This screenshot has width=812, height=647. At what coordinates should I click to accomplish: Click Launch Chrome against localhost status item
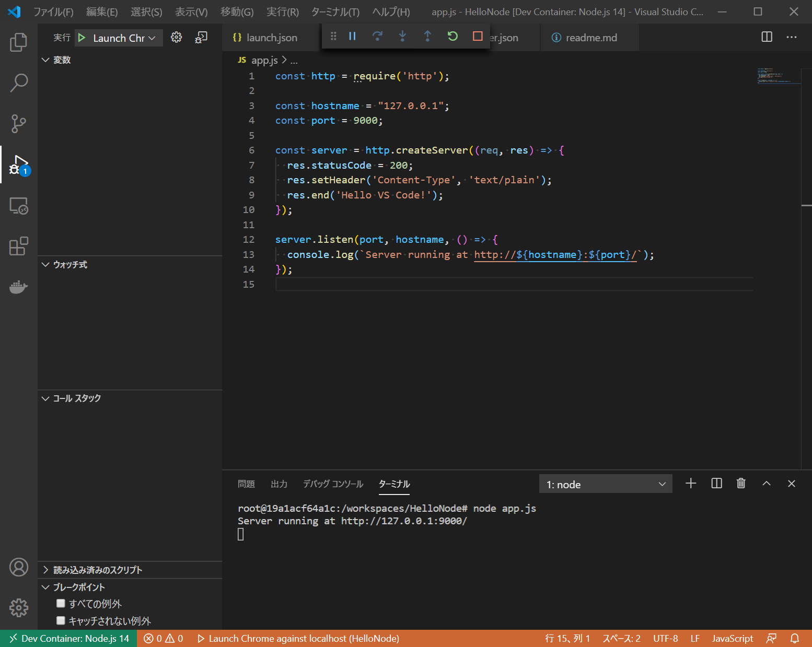(298, 638)
